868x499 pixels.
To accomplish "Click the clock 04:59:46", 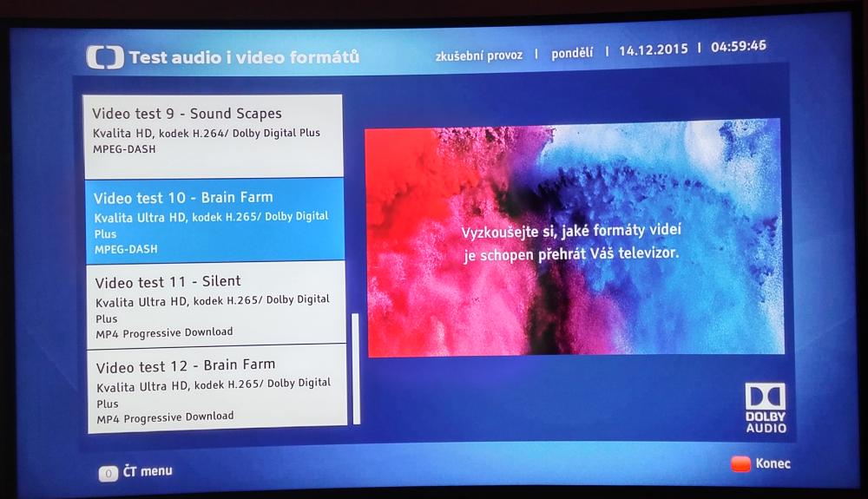I will tap(739, 46).
